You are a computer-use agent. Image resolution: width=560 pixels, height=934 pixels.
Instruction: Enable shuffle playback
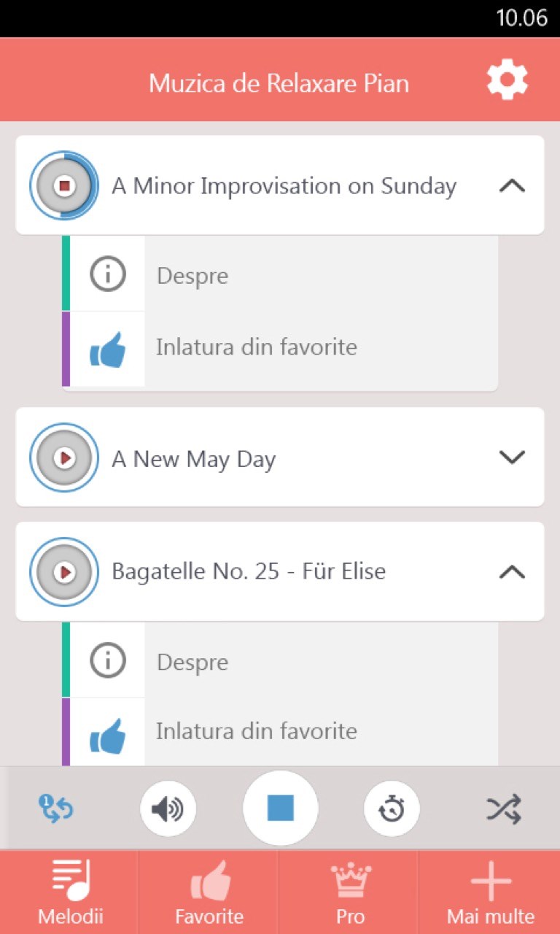(x=504, y=808)
